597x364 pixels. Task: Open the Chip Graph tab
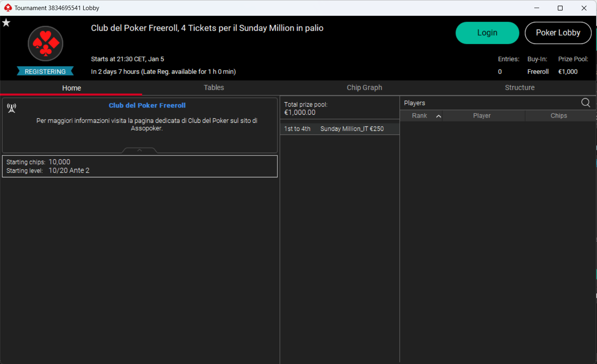click(364, 88)
